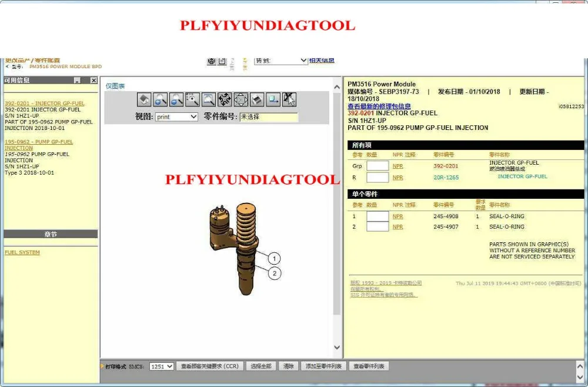Click the document page icon beside printer
588x387 pixels.
tap(222, 61)
